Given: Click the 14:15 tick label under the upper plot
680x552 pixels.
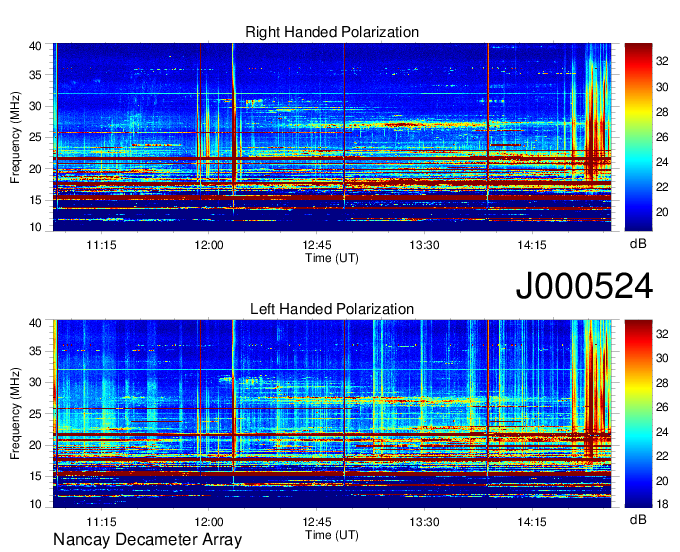Looking at the screenshot, I should pos(532,245).
